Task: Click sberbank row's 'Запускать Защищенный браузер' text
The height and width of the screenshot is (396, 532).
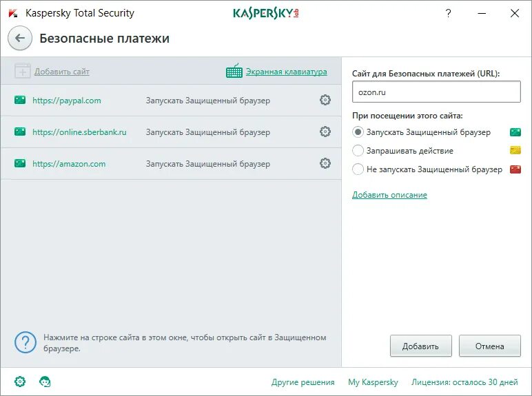Action: click(x=208, y=132)
